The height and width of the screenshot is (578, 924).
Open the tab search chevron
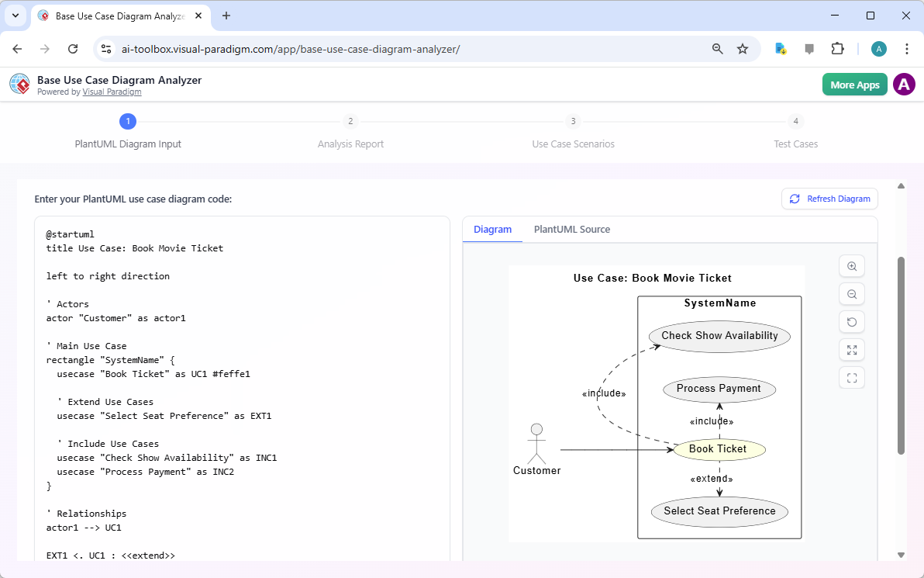tap(15, 16)
